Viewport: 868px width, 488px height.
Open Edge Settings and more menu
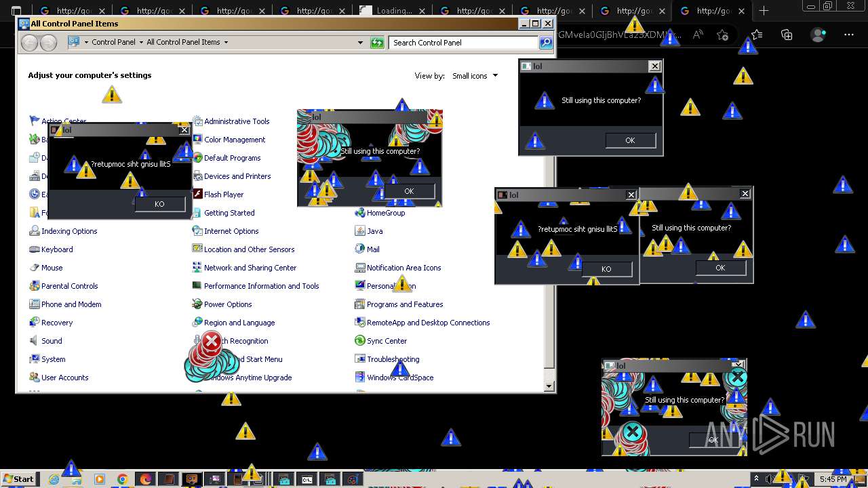coord(849,35)
